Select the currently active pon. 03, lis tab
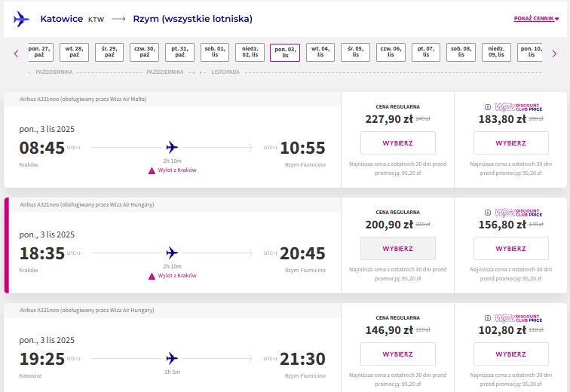The height and width of the screenshot is (392, 570). tap(285, 53)
